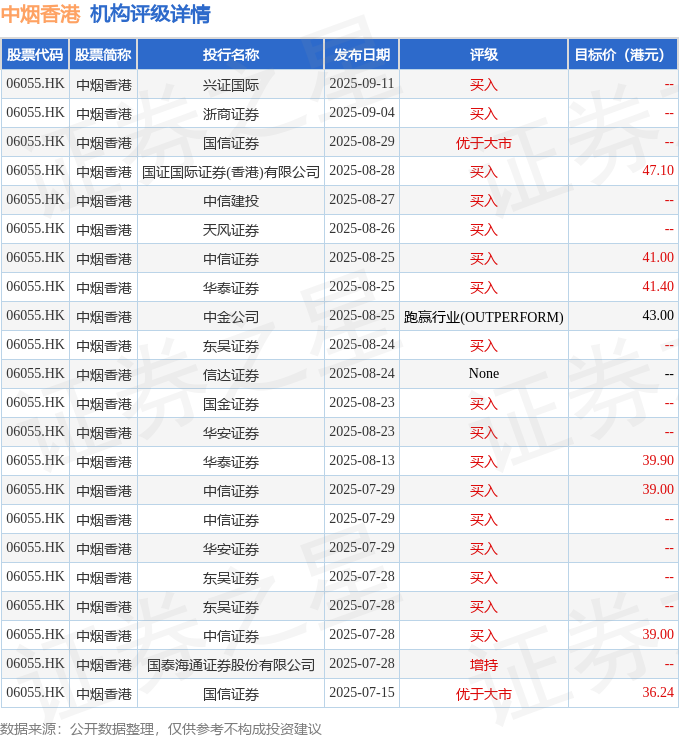Screen dimensions: 679x738
Task: Select 华泰证券 cell dated 2025-08-13
Action: pos(231,462)
